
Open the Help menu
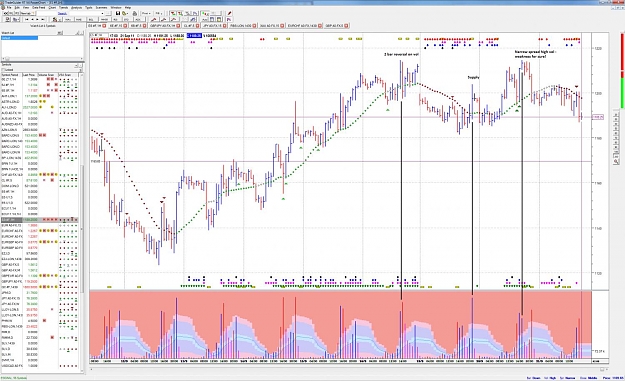tap(128, 8)
